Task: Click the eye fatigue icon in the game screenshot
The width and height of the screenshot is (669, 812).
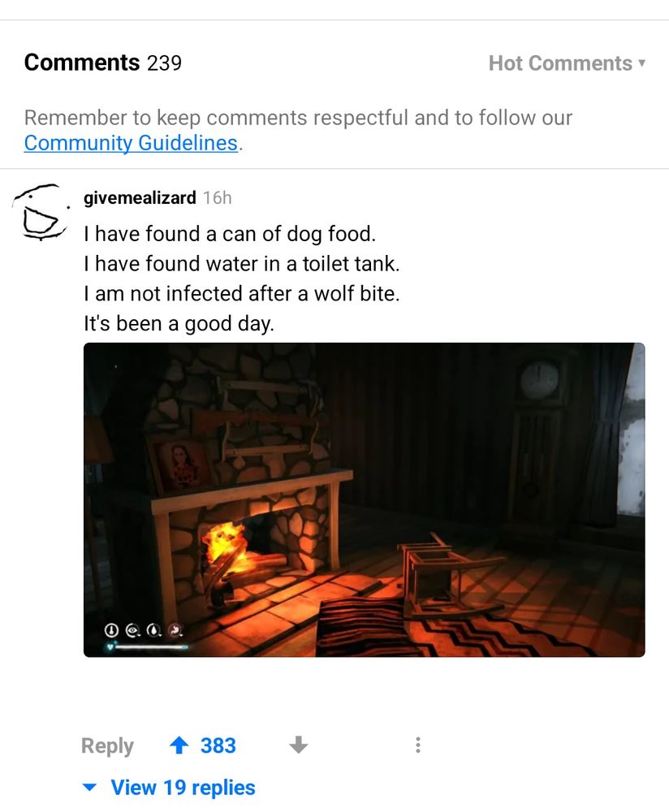Action: tap(133, 630)
